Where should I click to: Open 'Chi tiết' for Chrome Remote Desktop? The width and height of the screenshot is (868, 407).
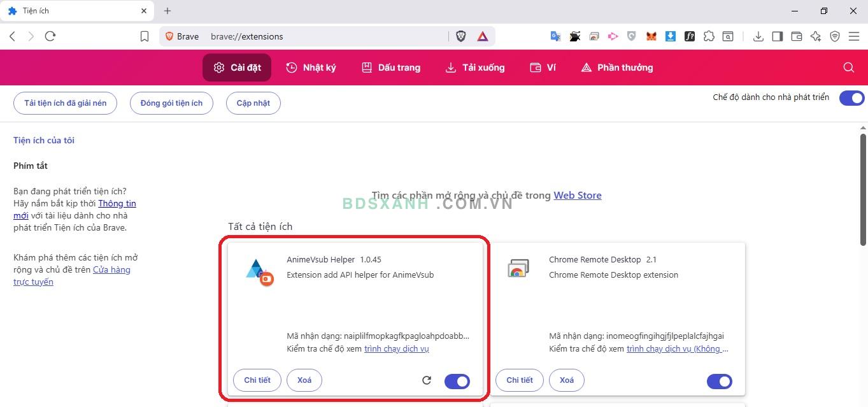coord(520,380)
